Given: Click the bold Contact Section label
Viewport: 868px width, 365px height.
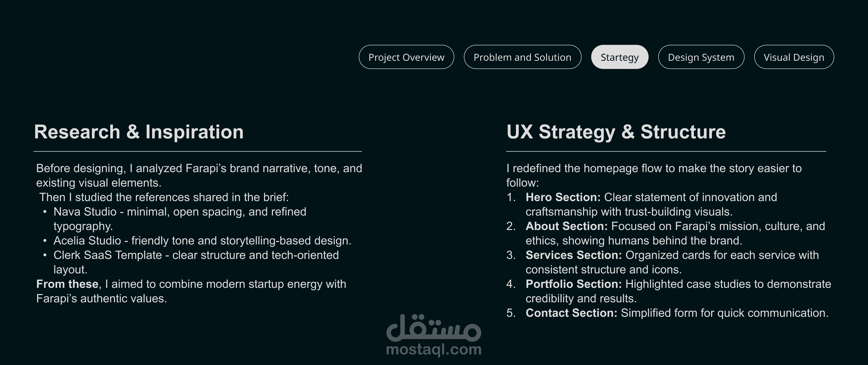Looking at the screenshot, I should pos(571,313).
